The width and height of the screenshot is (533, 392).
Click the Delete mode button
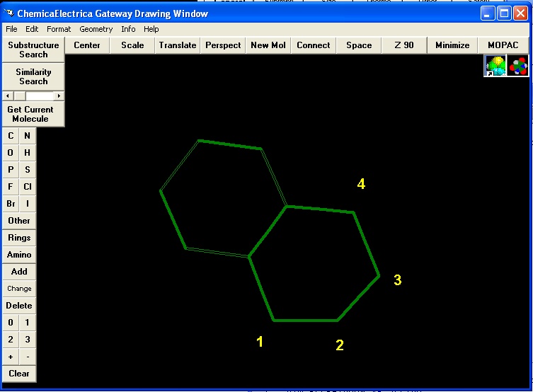[x=19, y=306]
